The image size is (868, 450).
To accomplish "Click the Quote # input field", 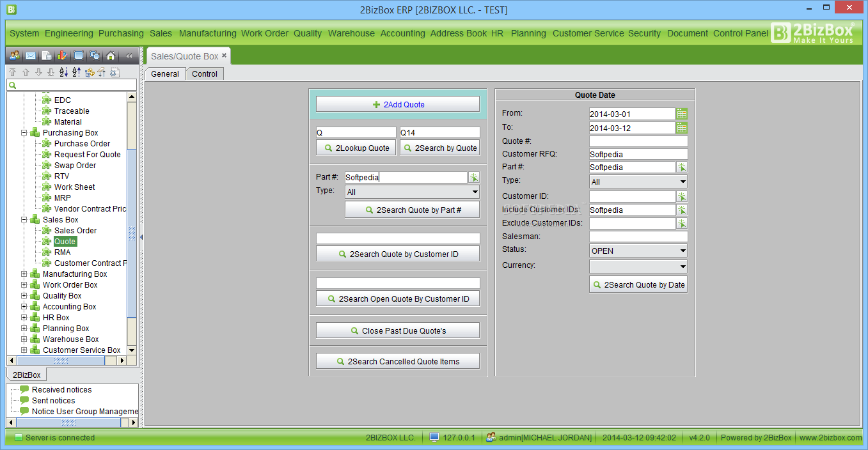I will click(638, 141).
